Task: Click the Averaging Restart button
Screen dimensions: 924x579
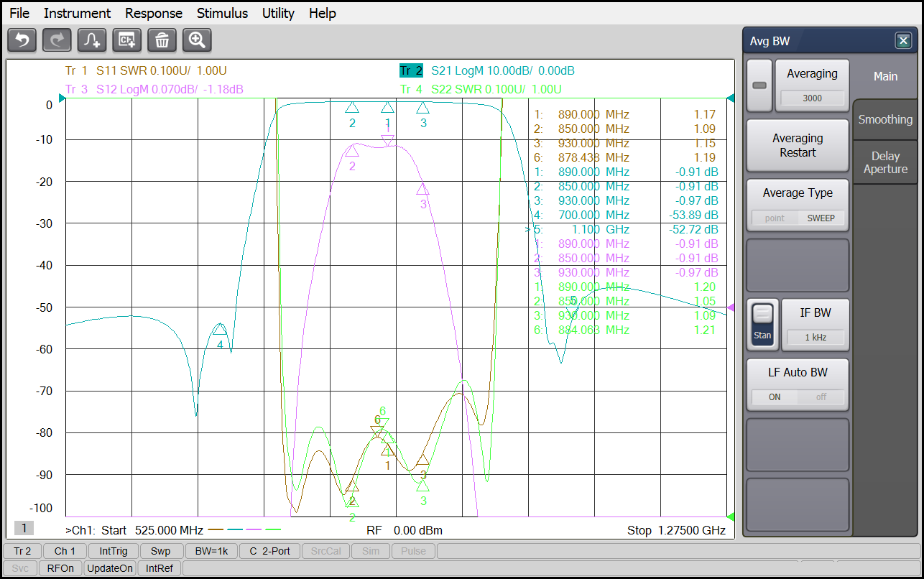Action: click(x=798, y=145)
